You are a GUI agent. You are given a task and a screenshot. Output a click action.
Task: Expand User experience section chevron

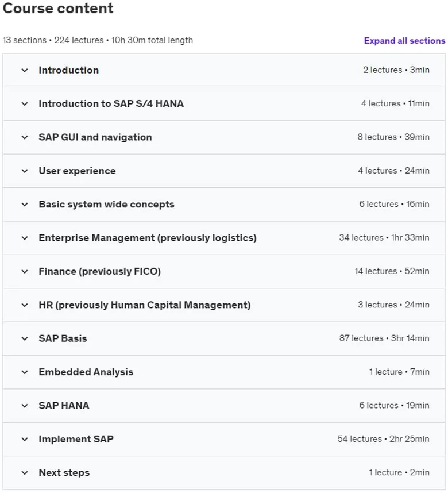[25, 171]
